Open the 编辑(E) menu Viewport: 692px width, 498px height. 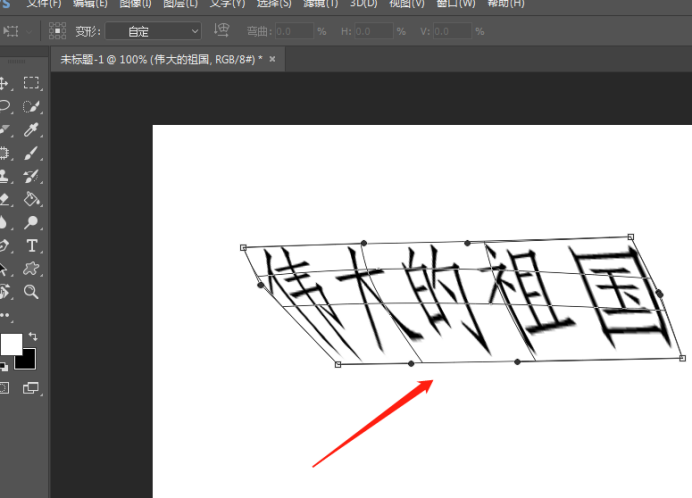pyautogui.click(x=90, y=4)
